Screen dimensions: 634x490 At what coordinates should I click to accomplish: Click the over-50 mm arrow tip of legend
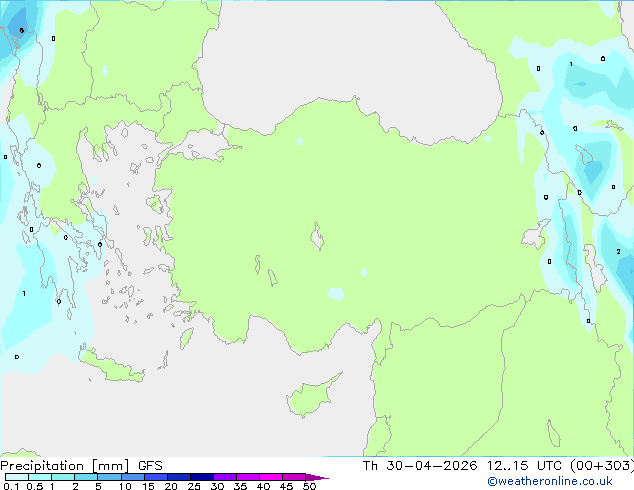[317, 477]
